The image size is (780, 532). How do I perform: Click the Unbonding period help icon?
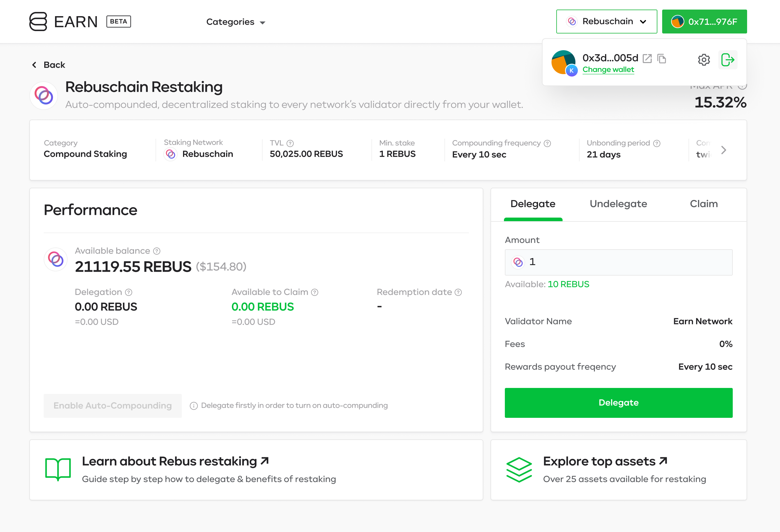click(x=657, y=143)
